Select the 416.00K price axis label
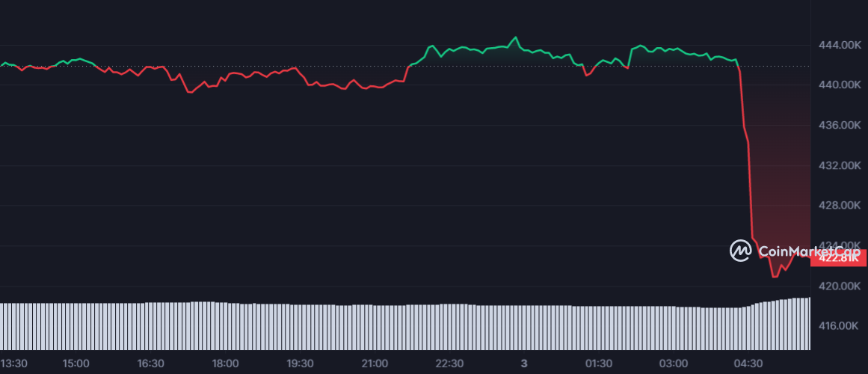Screen dimensions: 868x374 click(x=840, y=326)
